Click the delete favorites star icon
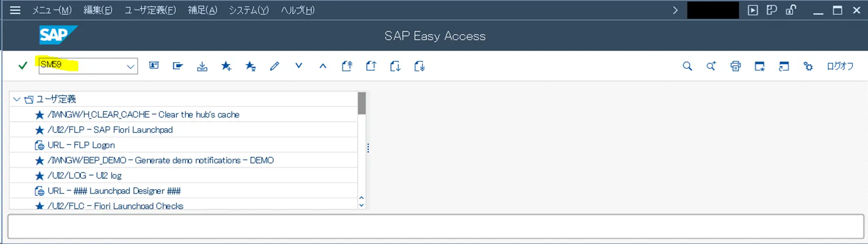 [250, 66]
